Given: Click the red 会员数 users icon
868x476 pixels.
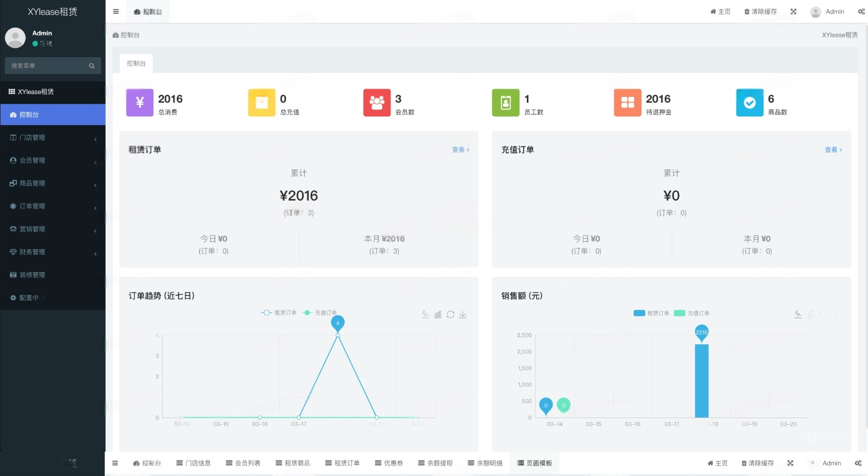Looking at the screenshot, I should [x=377, y=103].
